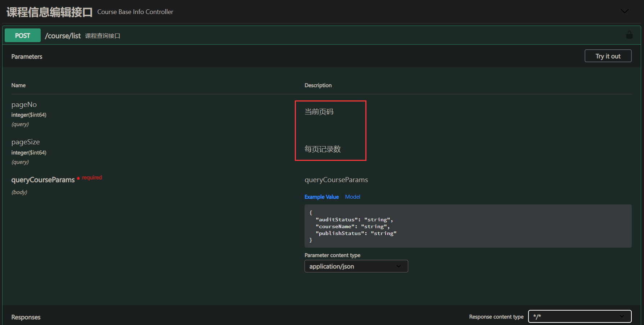Screen dimensions: 644x325
Task: Select the Example Value tab
Action: [x=321, y=197]
